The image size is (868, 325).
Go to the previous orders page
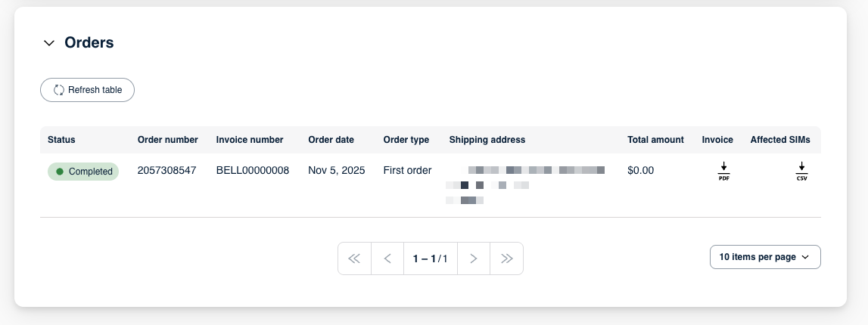click(x=387, y=258)
